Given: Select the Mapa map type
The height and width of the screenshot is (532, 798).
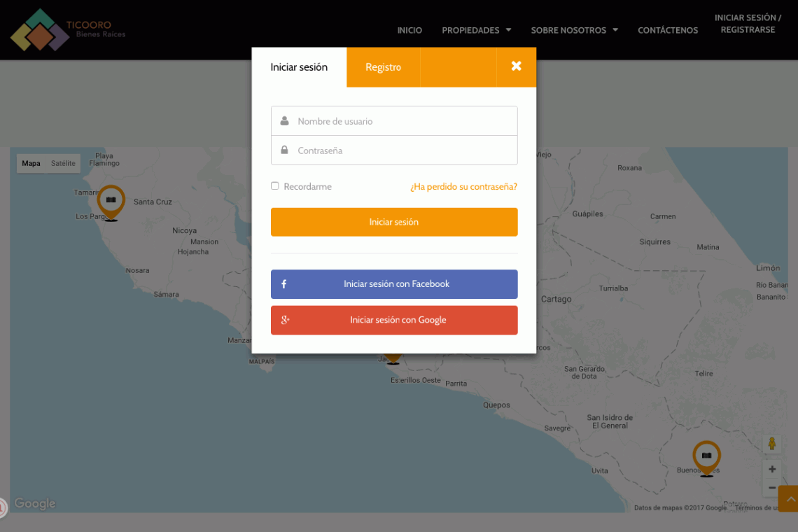Looking at the screenshot, I should click(31, 164).
